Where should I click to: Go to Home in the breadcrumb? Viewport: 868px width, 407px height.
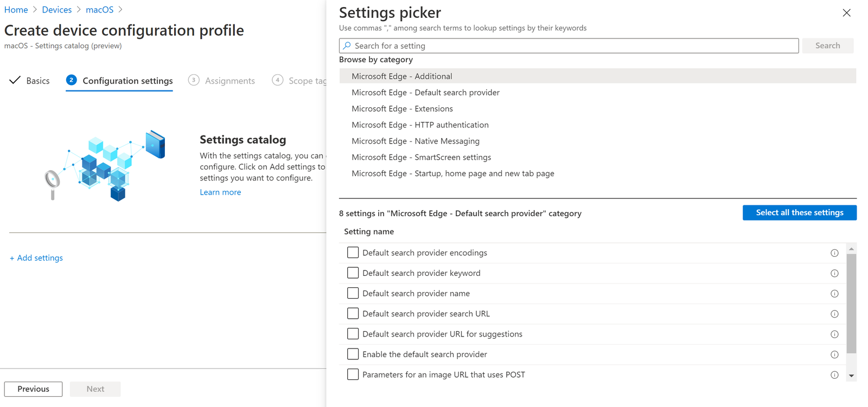(x=16, y=10)
